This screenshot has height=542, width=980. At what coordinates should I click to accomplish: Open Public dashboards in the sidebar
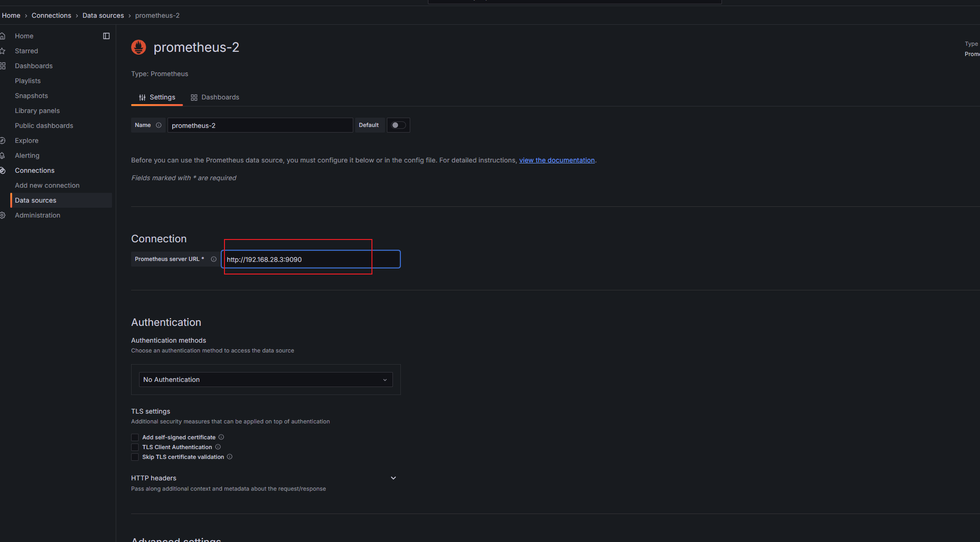tap(44, 126)
